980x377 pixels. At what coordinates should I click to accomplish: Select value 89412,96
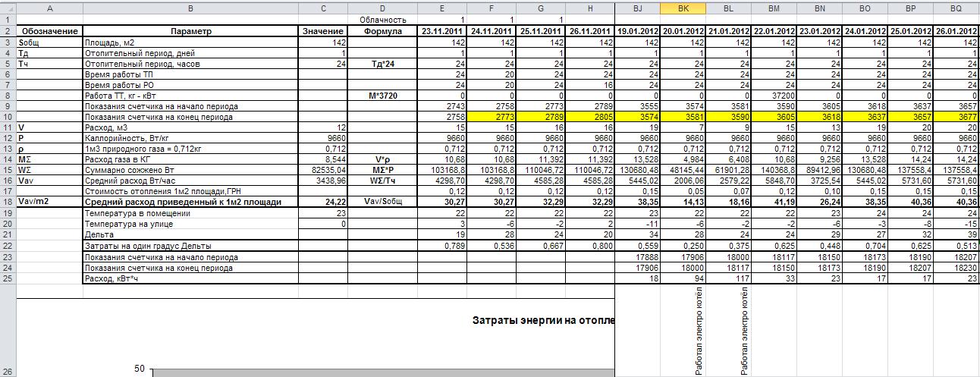[x=819, y=171]
